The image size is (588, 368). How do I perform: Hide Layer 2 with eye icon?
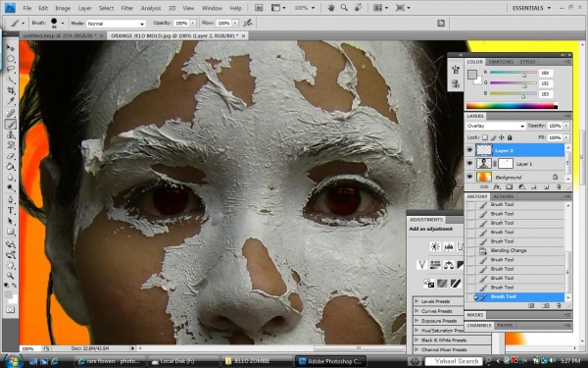469,150
